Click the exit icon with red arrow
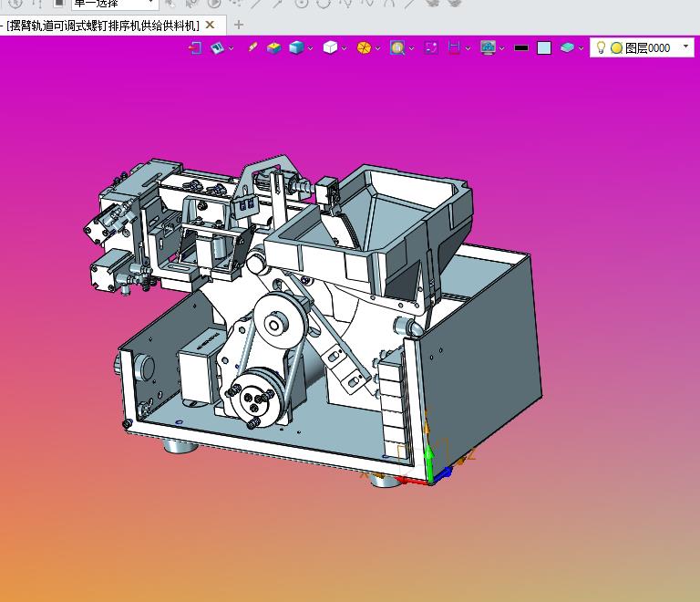700x602 pixels. pyautogui.click(x=195, y=47)
